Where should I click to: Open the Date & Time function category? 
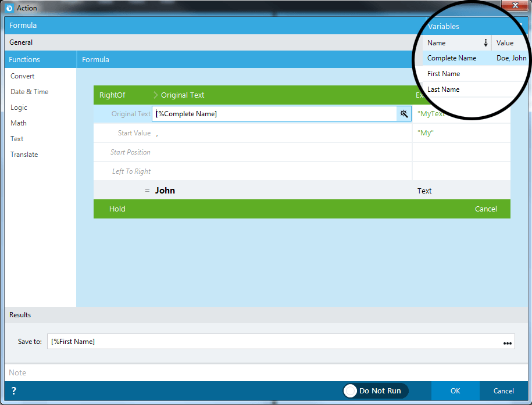[x=30, y=92]
